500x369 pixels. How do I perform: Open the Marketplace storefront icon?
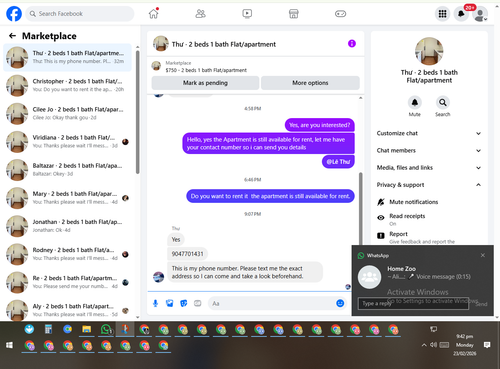[294, 14]
